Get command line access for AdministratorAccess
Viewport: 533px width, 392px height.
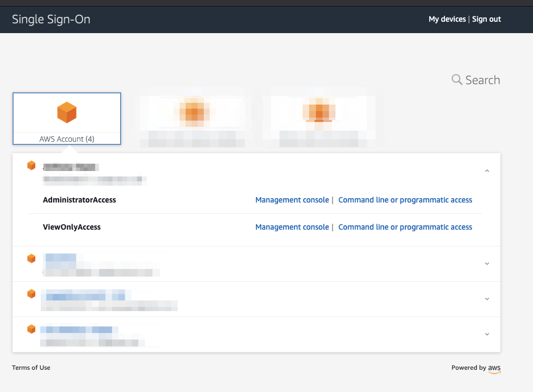(405, 200)
